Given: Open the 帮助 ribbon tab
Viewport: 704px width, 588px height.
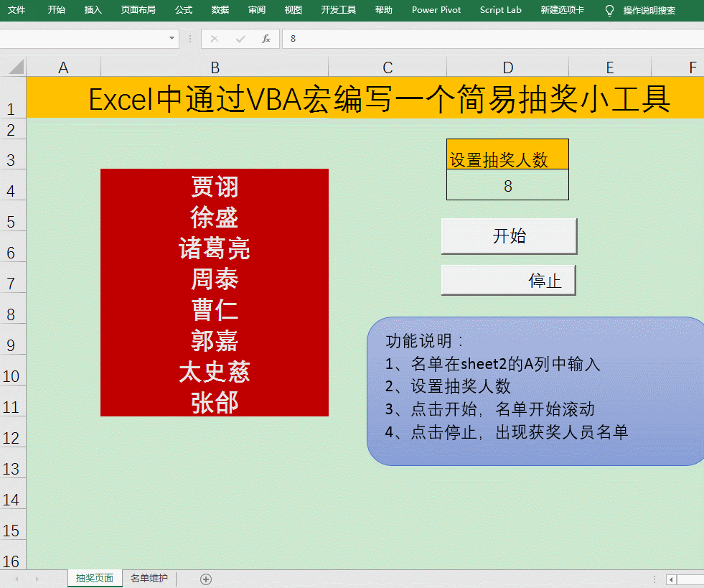Looking at the screenshot, I should coord(384,10).
